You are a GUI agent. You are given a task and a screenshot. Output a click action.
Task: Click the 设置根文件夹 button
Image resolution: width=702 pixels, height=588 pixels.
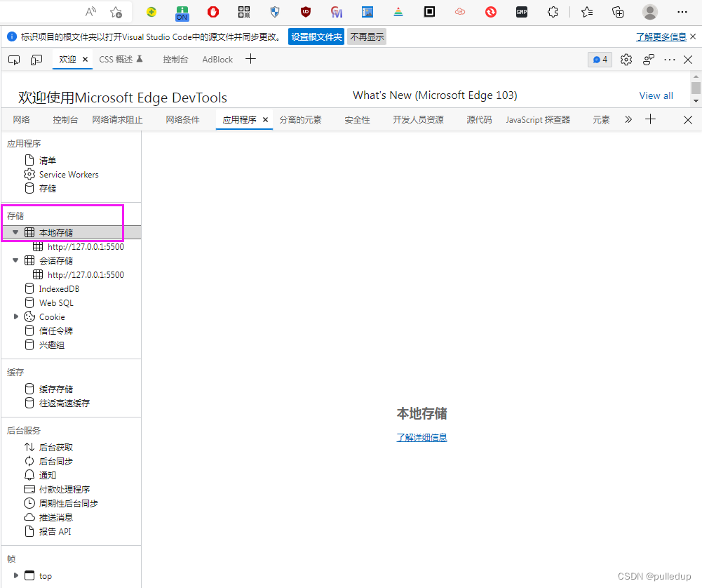(316, 36)
